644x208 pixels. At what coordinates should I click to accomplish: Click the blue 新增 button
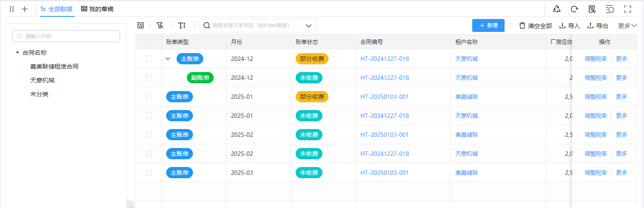pos(488,25)
